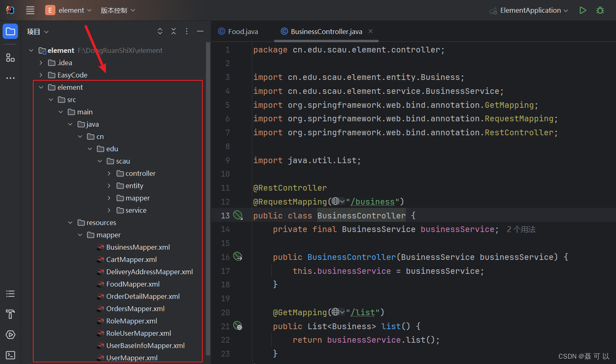
Task: Expand the EasyCode folder
Action: point(41,75)
